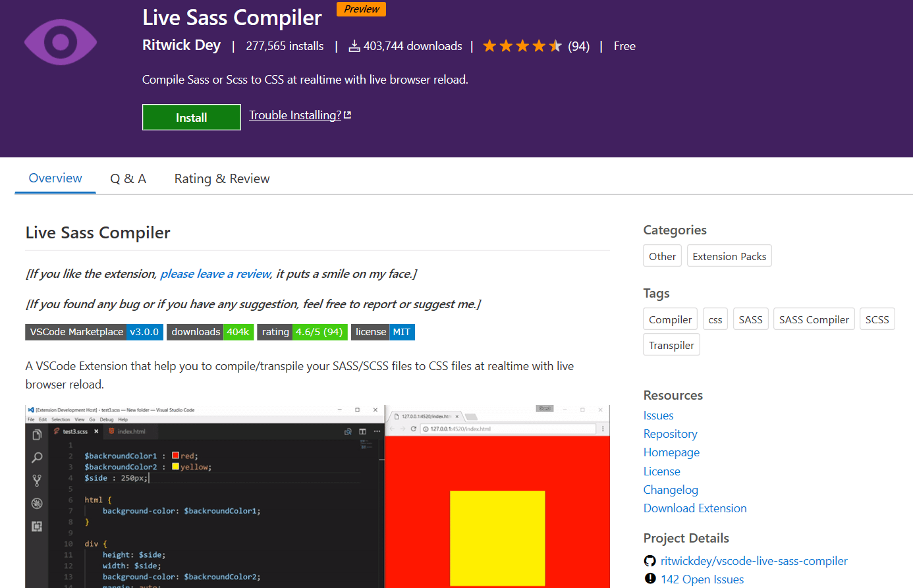
Task: Click the GitHub icon beside vscode-live-sass-compiler
Action: pyautogui.click(x=650, y=561)
